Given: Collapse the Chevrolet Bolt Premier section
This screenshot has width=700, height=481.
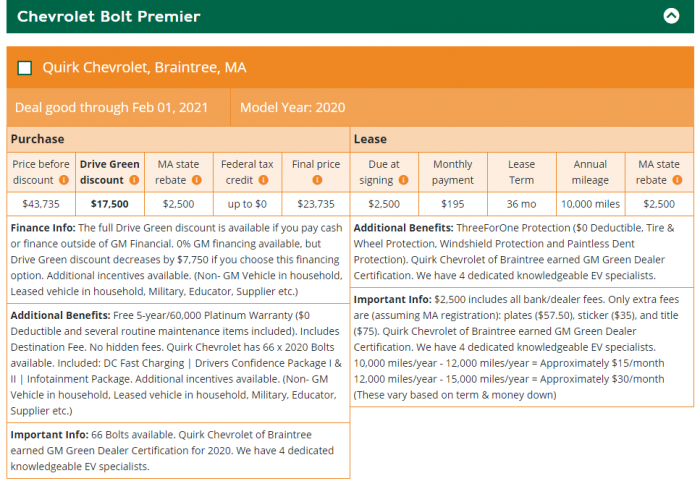Looking at the screenshot, I should tap(671, 16).
